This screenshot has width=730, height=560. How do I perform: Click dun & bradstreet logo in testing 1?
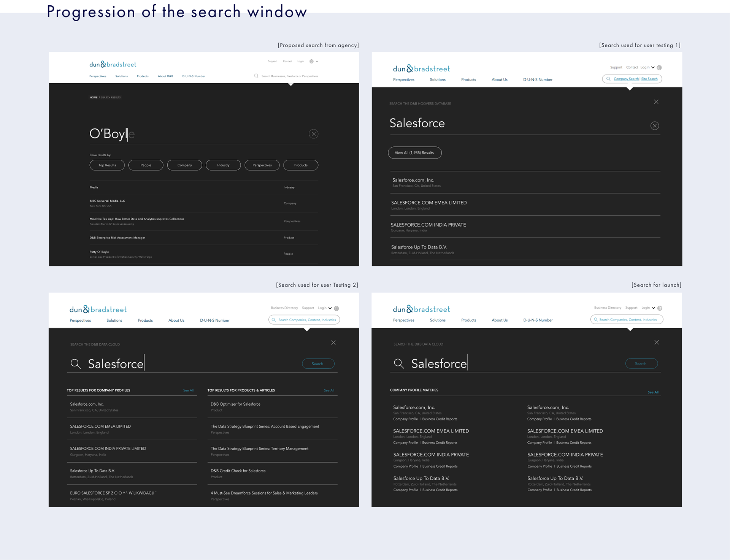coord(421,69)
